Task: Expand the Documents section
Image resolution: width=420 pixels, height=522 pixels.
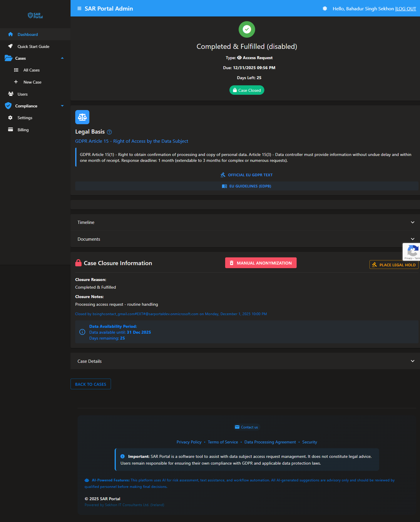Action: 412,239
